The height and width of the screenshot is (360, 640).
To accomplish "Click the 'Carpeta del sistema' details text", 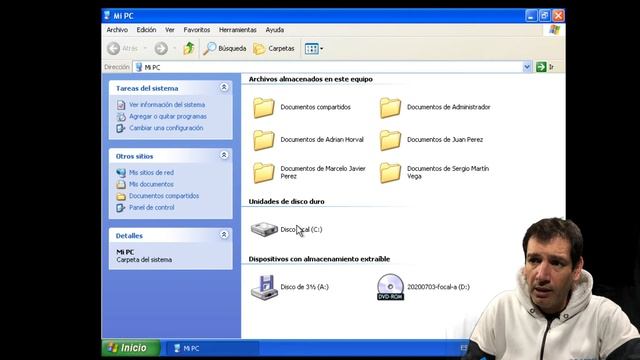I will (144, 260).
